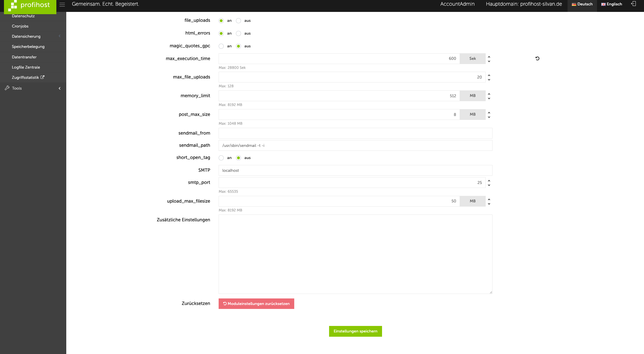644x354 pixels.
Task: Open Cronjobs in the sidebar
Action: [x=20, y=26]
